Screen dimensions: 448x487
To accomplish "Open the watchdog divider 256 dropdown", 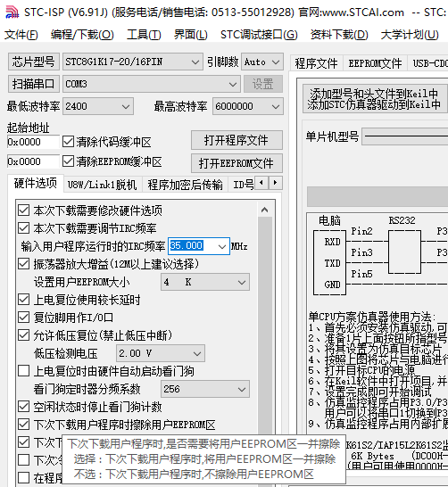I will [x=205, y=389].
